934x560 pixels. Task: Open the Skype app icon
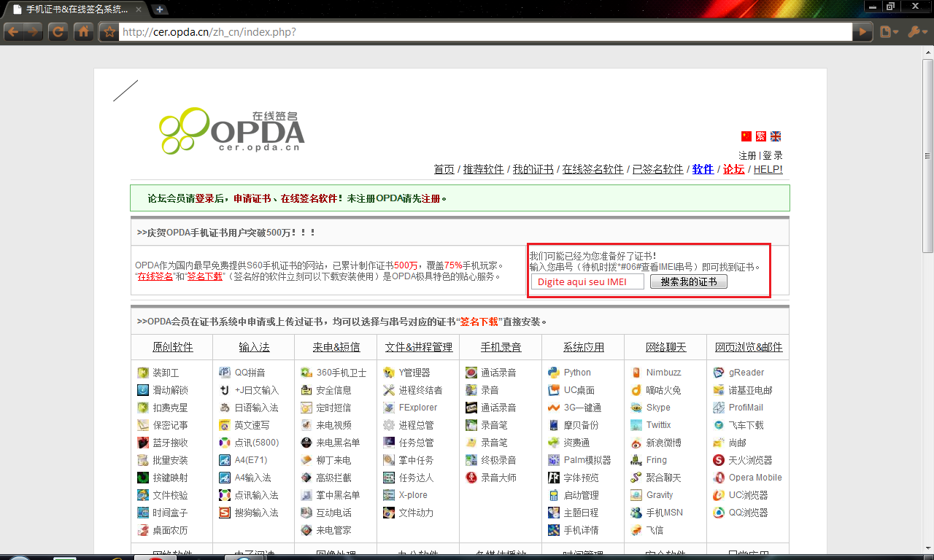(x=636, y=408)
